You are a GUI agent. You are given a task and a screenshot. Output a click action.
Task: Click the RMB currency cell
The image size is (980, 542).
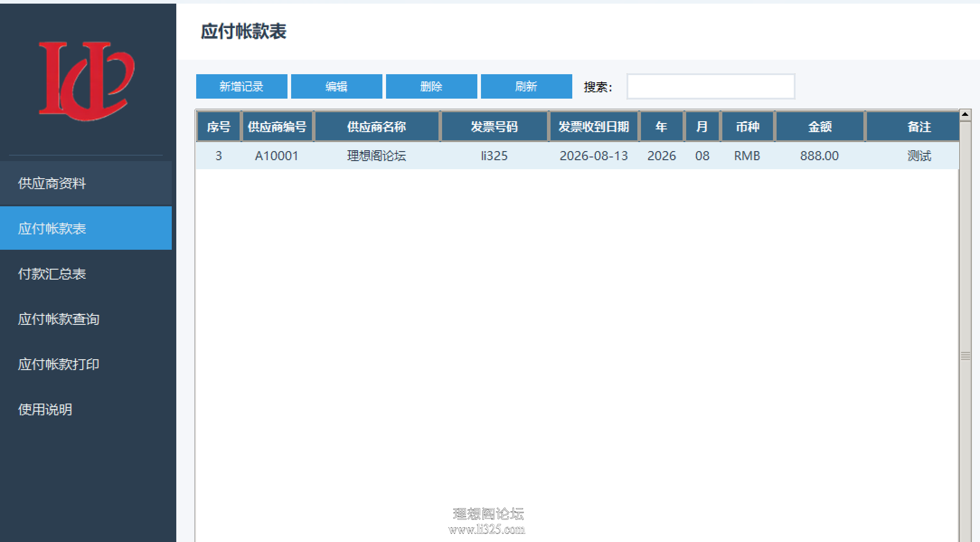point(747,156)
